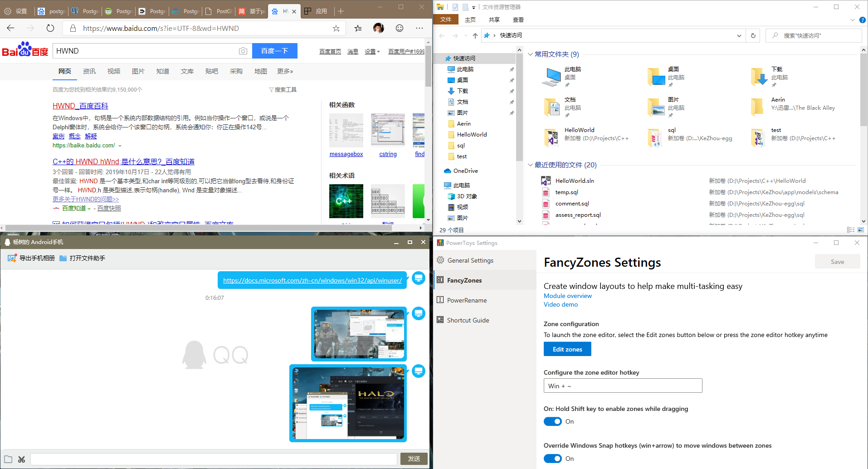The width and height of the screenshot is (868, 469).
Task: Click the camera icon in Baidu's search box
Action: [x=244, y=51]
